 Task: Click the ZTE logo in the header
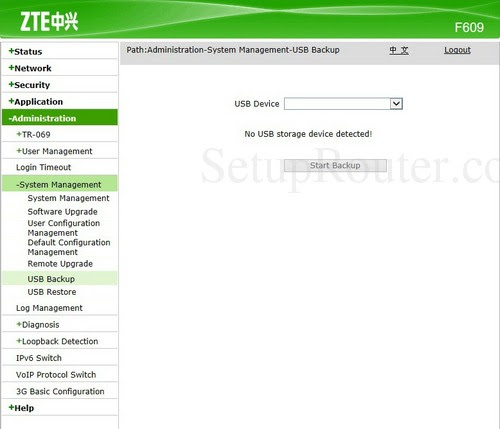click(49, 22)
